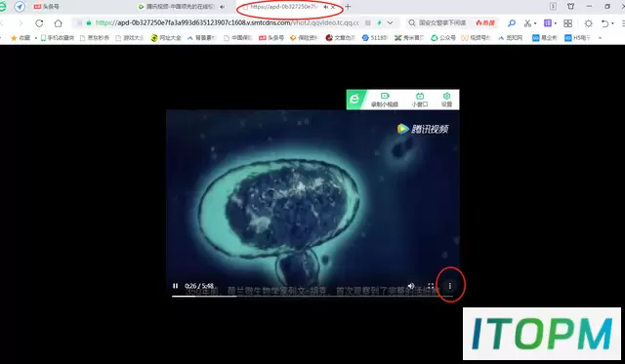Screen dimensions: 625x364
Task: Close the apd-0b327250e7 tab
Action: pyautogui.click(x=333, y=7)
